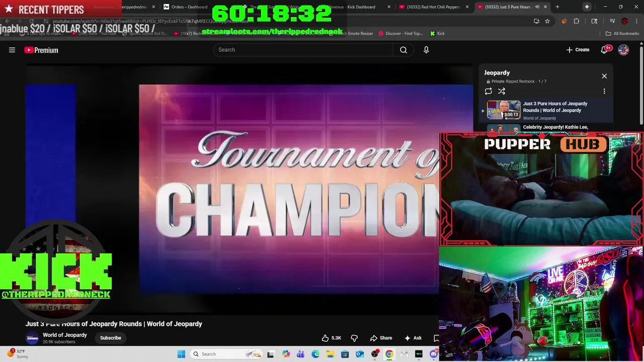Select Just 3 Pure Hours playlist video thumbnail

coord(504,110)
